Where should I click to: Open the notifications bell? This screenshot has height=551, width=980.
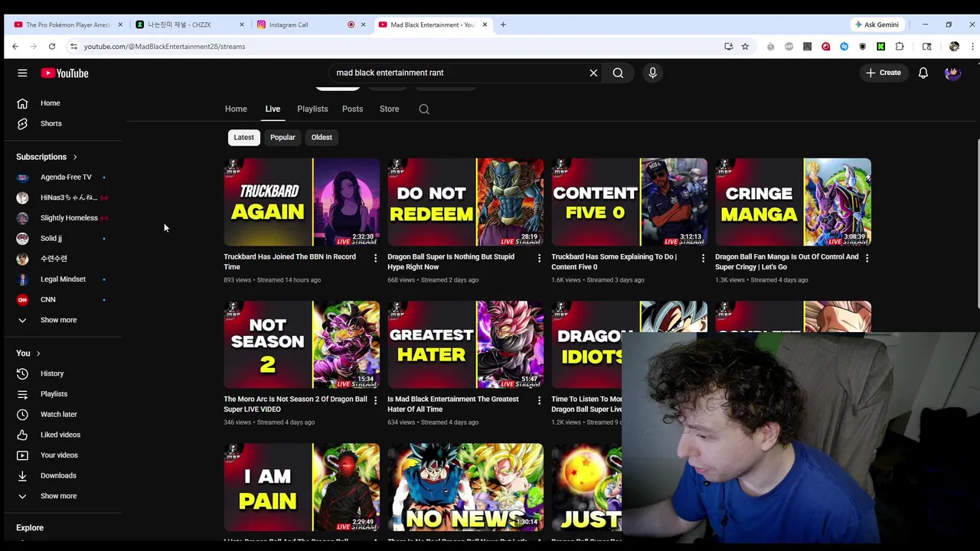[x=923, y=73]
